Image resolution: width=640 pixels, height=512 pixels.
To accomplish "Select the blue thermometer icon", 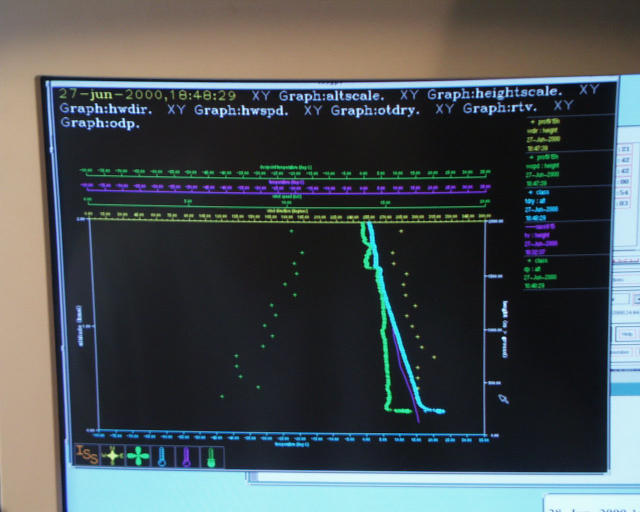I will 162,456.
